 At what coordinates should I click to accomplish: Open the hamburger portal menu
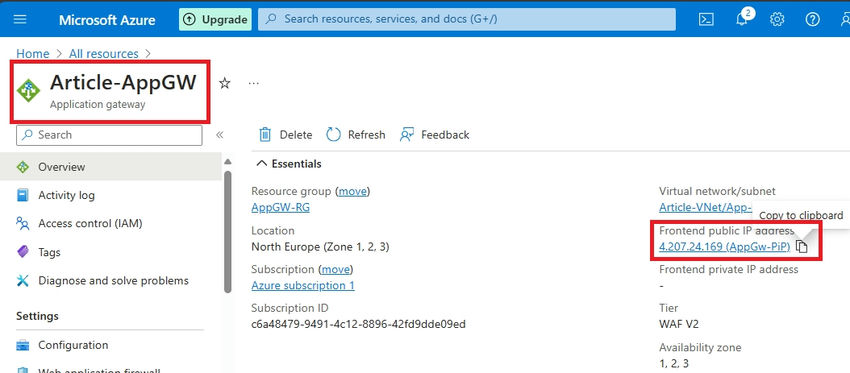pyautogui.click(x=20, y=20)
